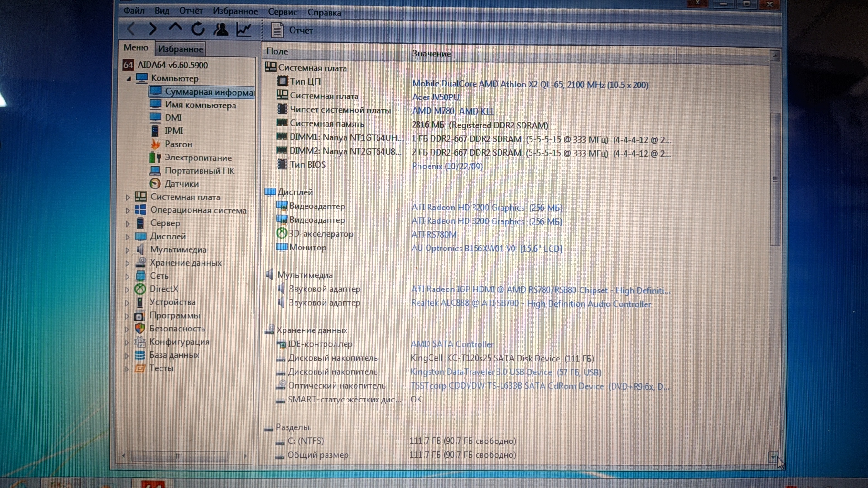Open the Справка menu
868x488 pixels.
tap(324, 13)
